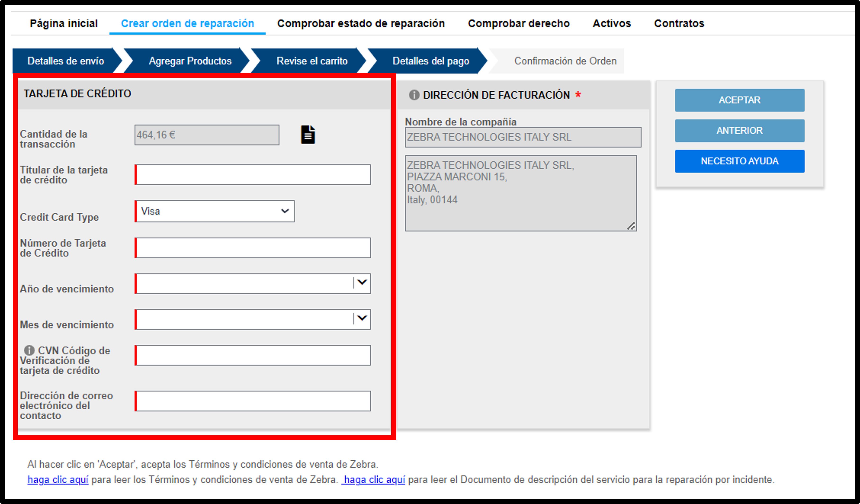Click the Detalles del pago step
The height and width of the screenshot is (504, 860).
(430, 61)
